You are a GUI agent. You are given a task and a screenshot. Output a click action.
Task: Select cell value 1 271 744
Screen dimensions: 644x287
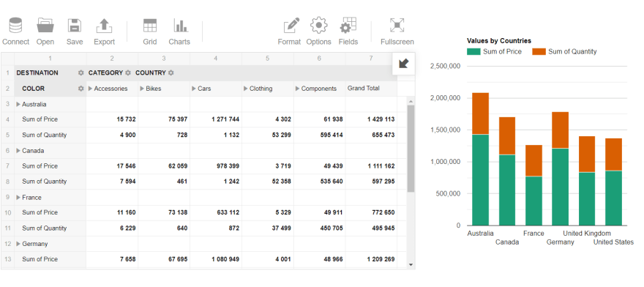pos(216,119)
